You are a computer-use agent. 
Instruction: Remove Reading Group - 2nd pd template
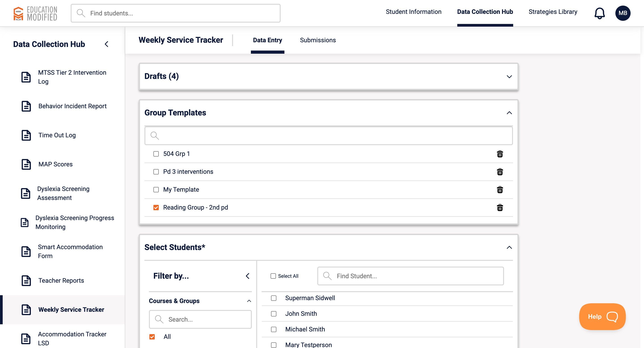click(x=500, y=208)
